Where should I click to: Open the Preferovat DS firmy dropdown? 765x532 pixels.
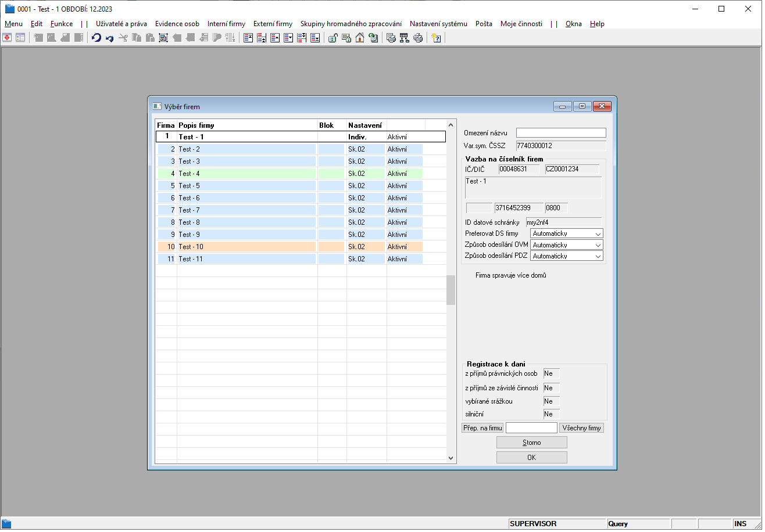click(x=567, y=233)
